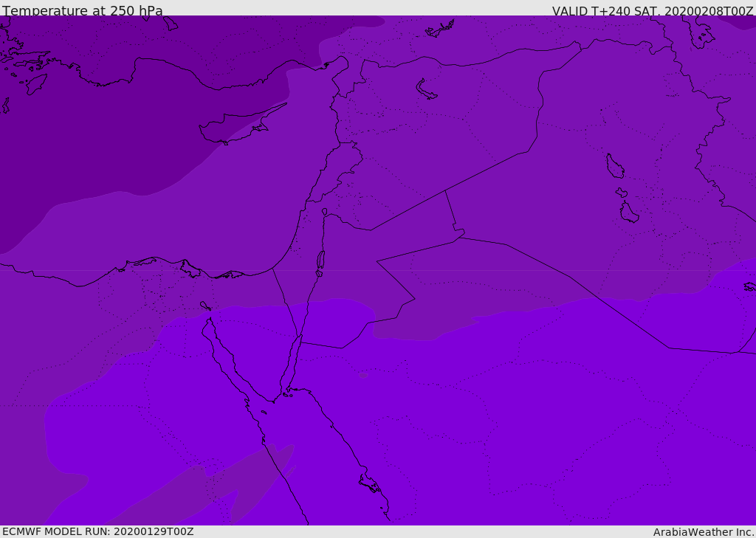Select the 'ArabiaWeather Inc' credit text
The image size is (756, 538).
click(703, 532)
